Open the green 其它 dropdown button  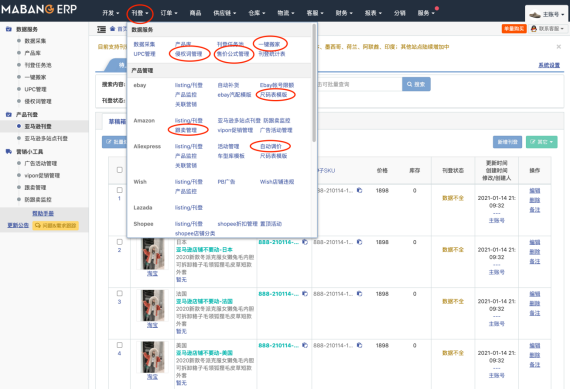coord(542,142)
